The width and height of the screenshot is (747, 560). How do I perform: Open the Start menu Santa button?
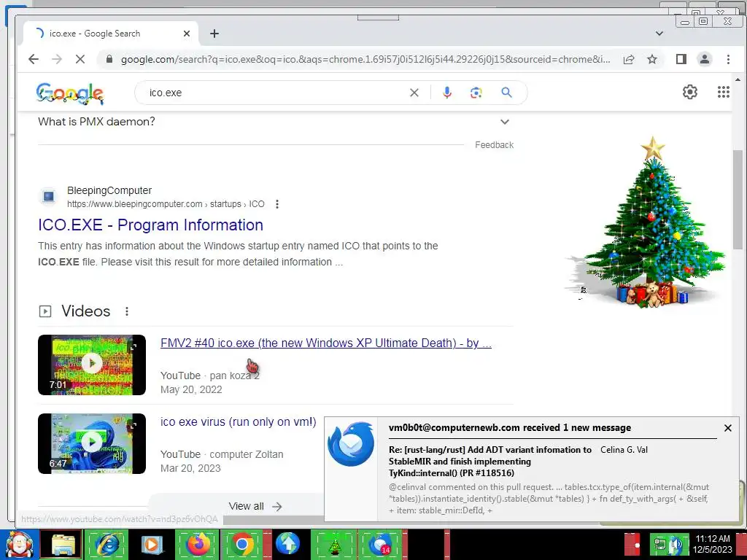point(19,545)
